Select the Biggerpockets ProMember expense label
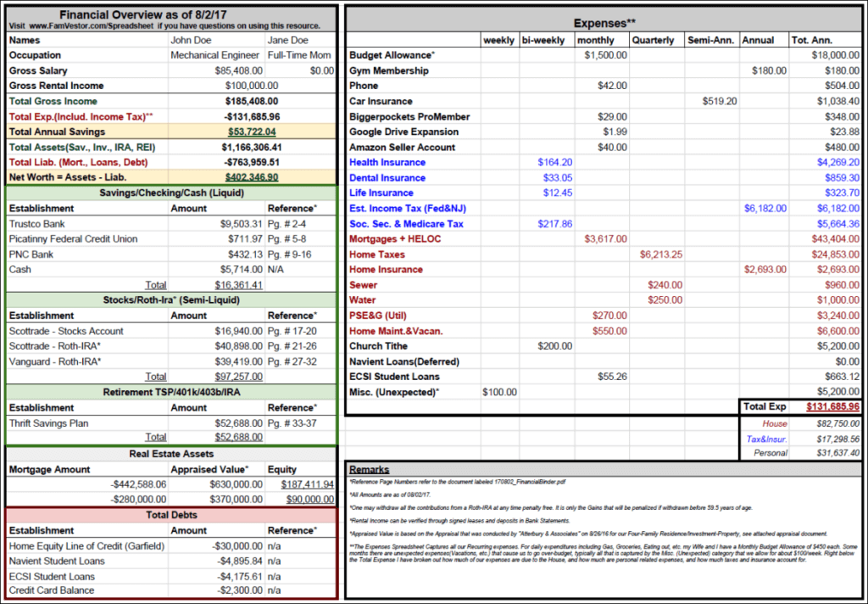868x604 pixels. click(409, 117)
